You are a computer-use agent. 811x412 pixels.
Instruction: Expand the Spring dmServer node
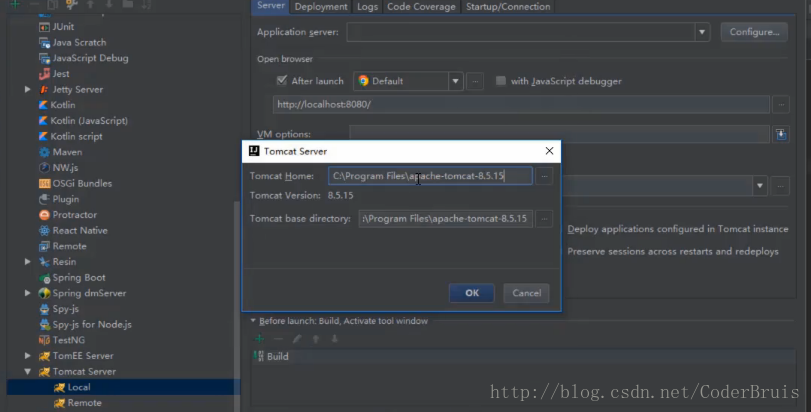27,293
